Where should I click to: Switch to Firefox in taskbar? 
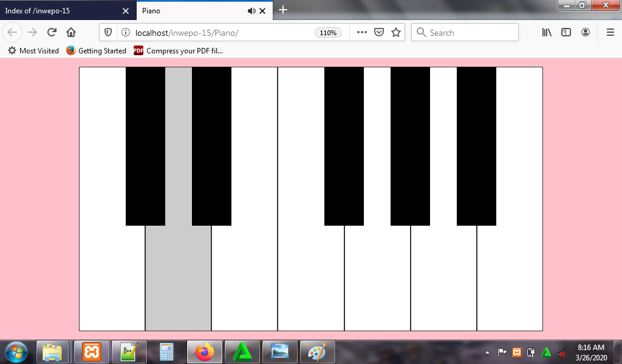204,352
